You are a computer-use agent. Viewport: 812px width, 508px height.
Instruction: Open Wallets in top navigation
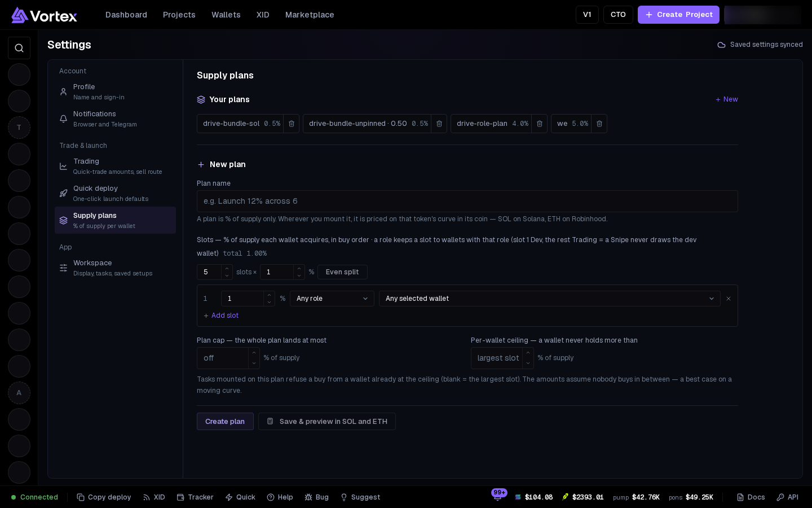(x=226, y=15)
